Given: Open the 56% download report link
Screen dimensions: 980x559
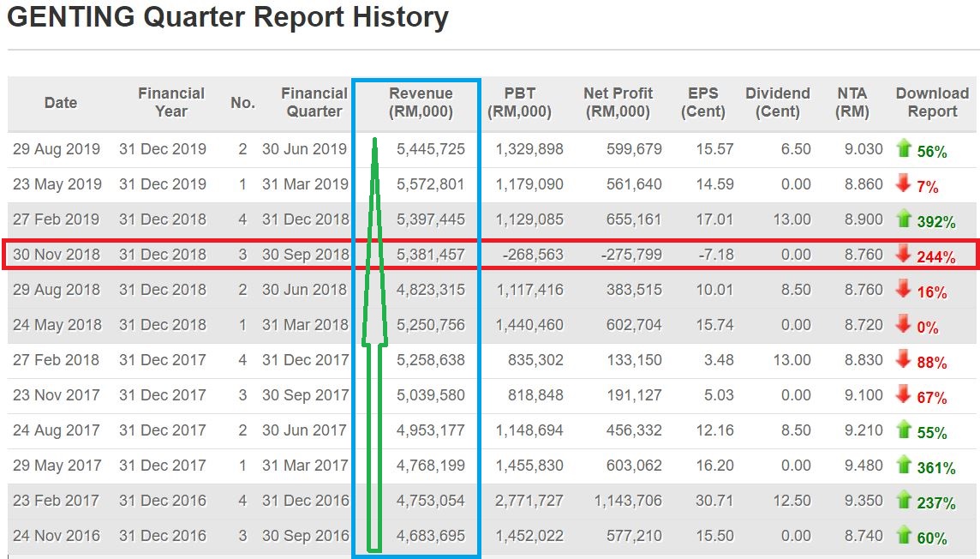Looking at the screenshot, I should pyautogui.click(x=932, y=152).
